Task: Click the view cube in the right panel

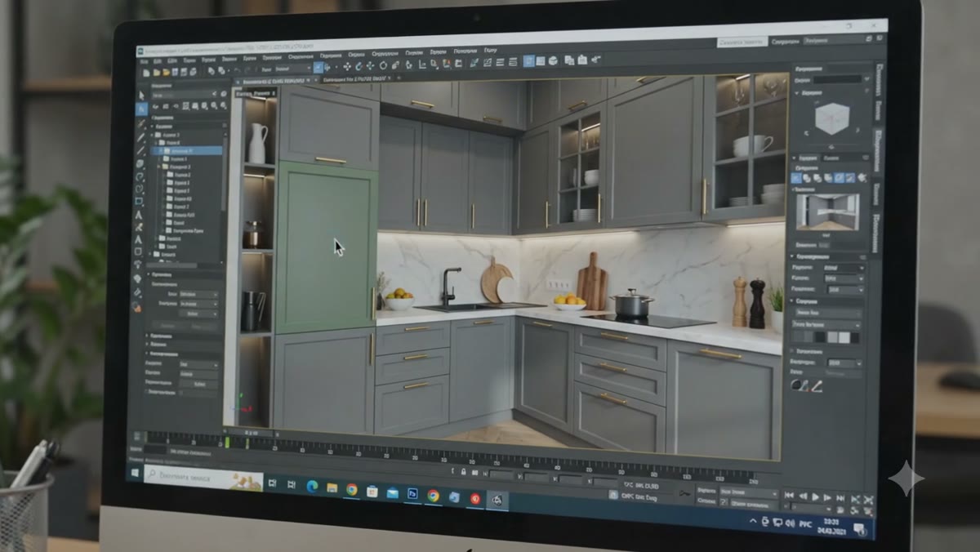Action: pyautogui.click(x=831, y=119)
